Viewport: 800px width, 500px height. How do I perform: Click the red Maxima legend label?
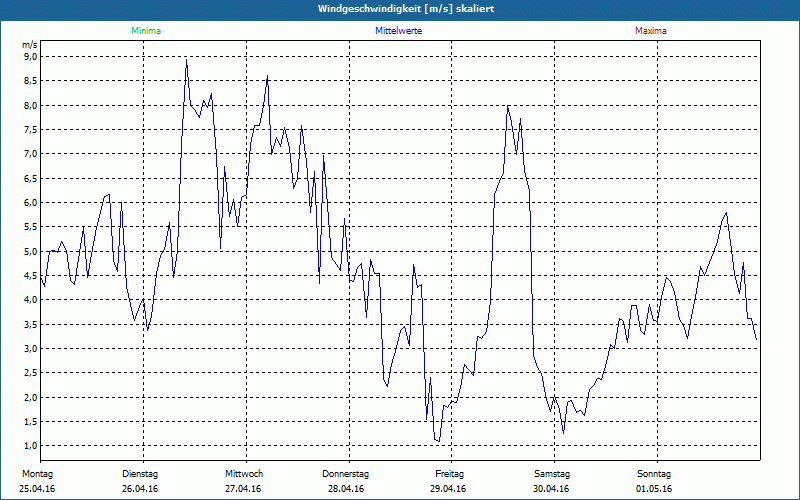(651, 31)
